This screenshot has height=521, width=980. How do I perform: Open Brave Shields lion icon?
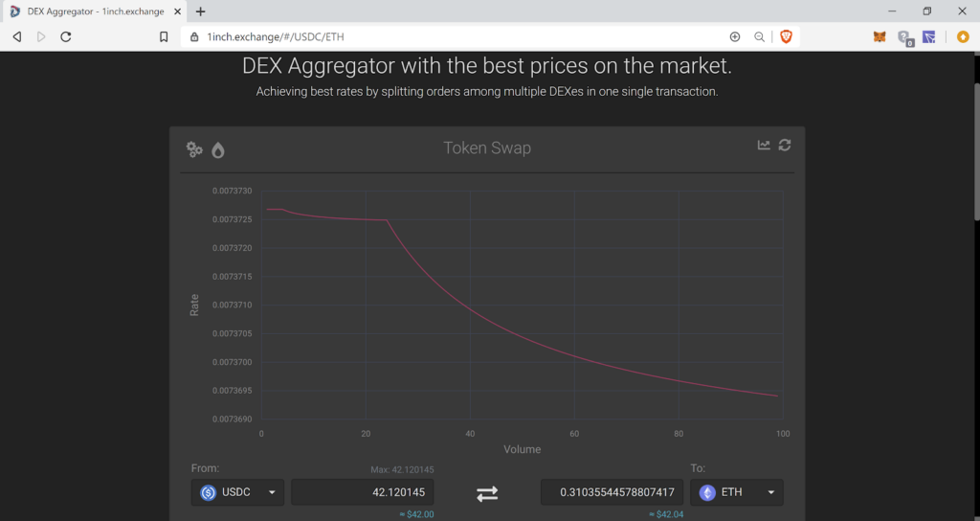click(x=786, y=36)
